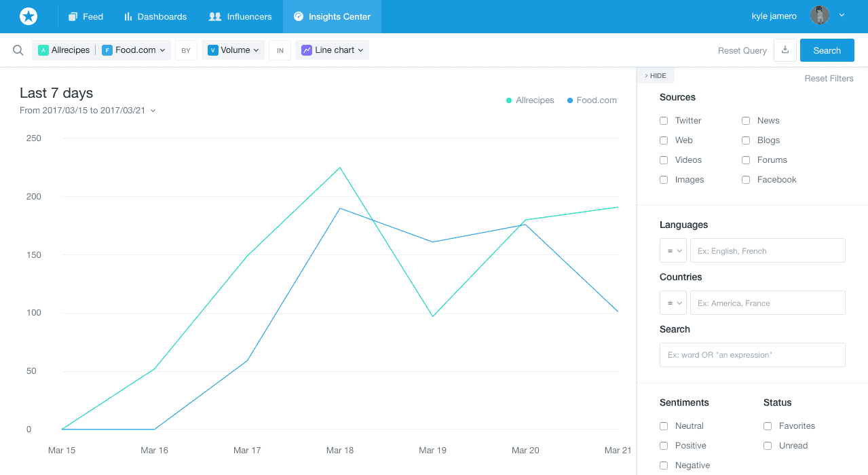Click the Mar 16 axis label
This screenshot has width=868, height=475.
click(x=154, y=451)
